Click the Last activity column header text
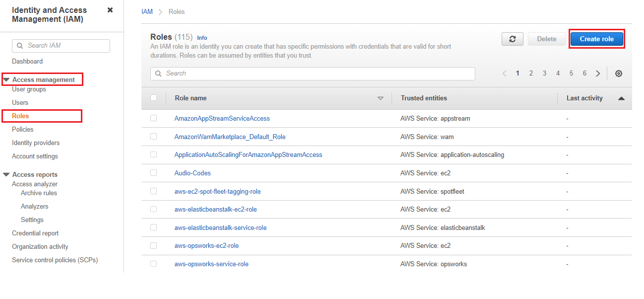Screen dimensions: 644x299 [584, 98]
